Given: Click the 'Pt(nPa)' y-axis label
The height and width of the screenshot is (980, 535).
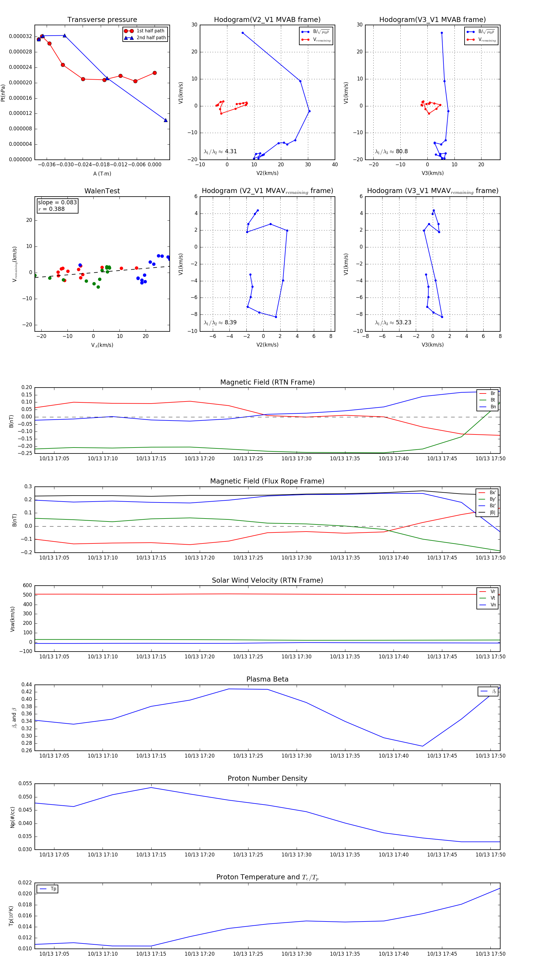Looking at the screenshot, I should tap(3, 92).
